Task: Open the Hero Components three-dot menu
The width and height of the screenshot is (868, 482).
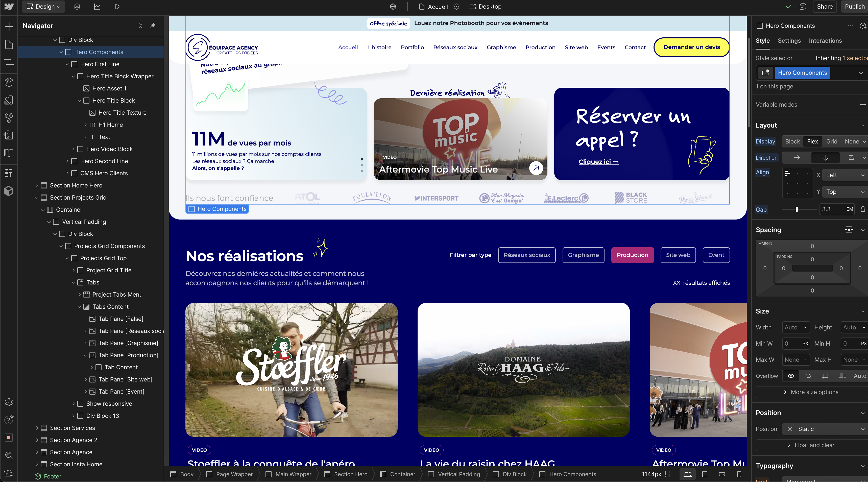Action: 851,26
